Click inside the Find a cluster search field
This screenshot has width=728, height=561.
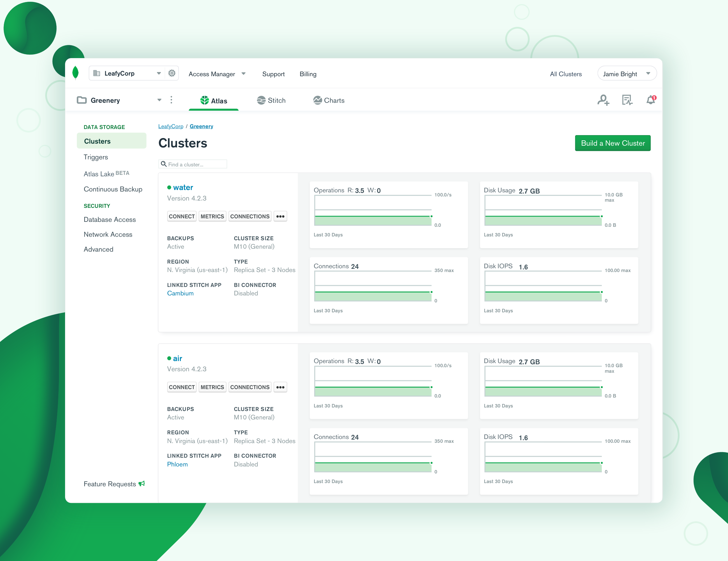pyautogui.click(x=193, y=164)
